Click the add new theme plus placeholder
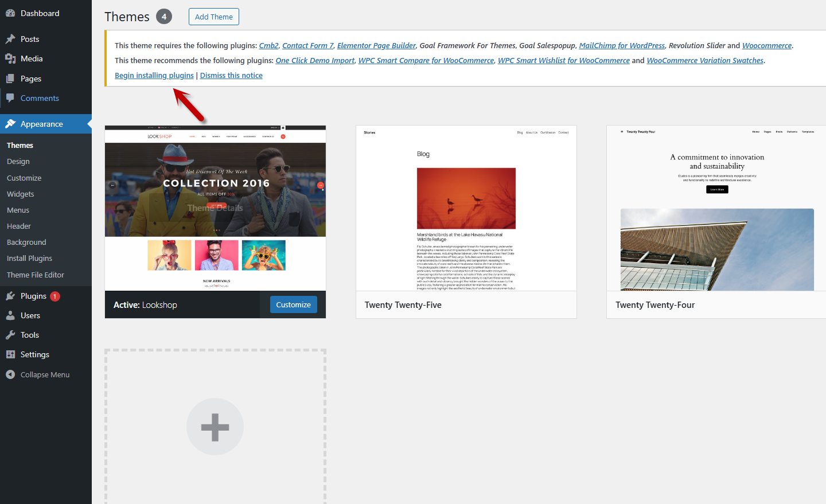 point(215,427)
